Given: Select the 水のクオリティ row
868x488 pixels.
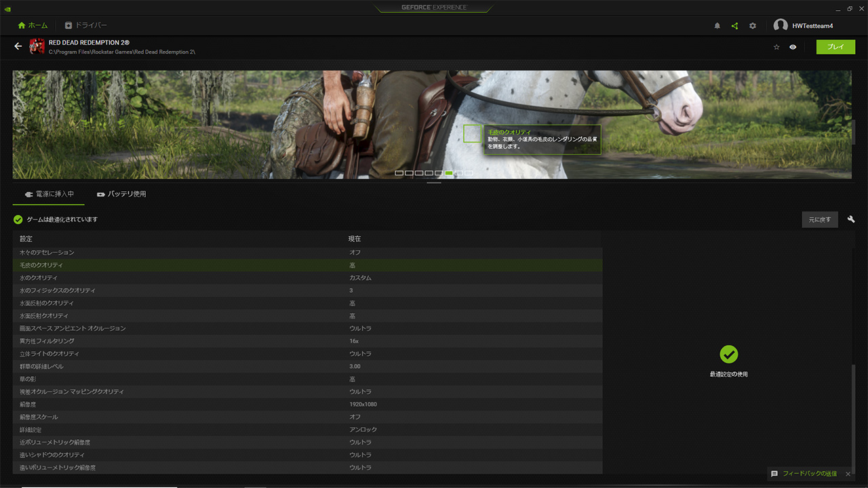Looking at the screenshot, I should (x=307, y=278).
